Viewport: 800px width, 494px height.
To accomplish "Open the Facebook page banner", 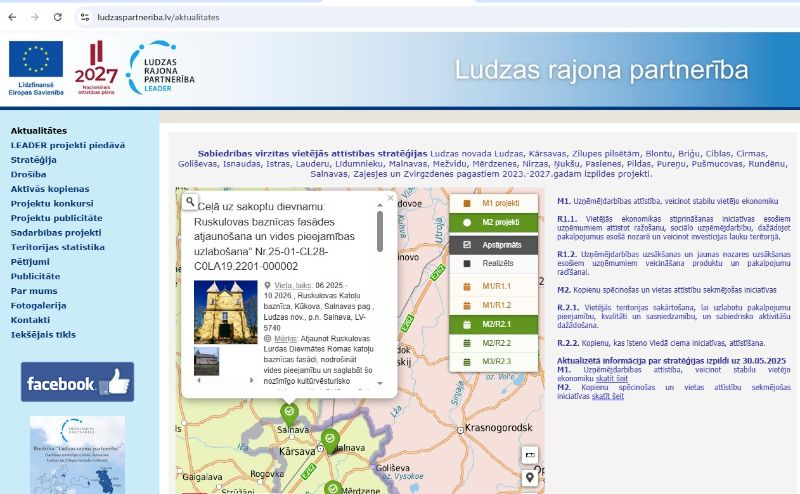I will (77, 382).
